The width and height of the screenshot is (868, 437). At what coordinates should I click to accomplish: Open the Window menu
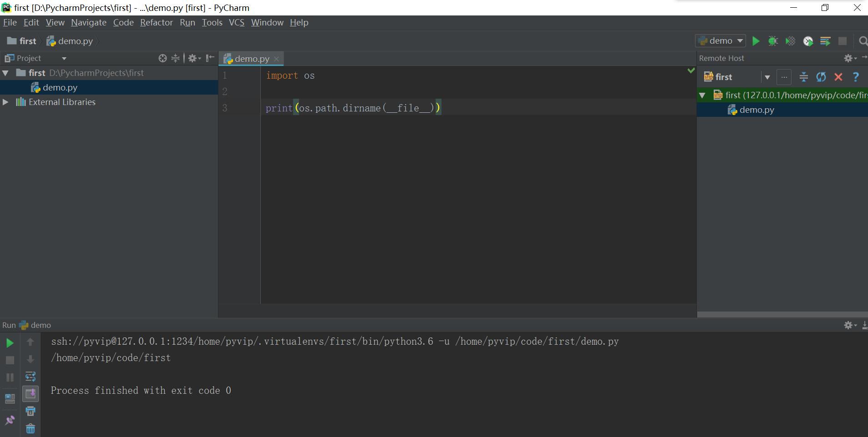coord(267,22)
